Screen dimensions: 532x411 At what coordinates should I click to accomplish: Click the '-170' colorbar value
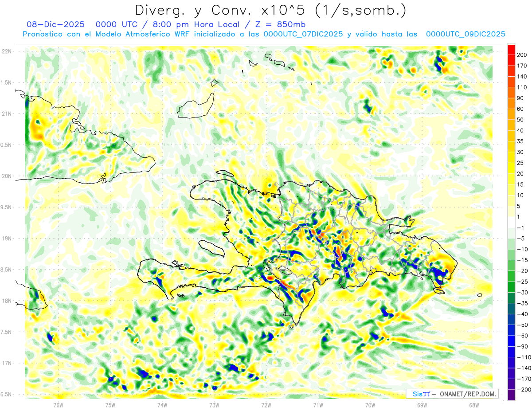click(524, 379)
